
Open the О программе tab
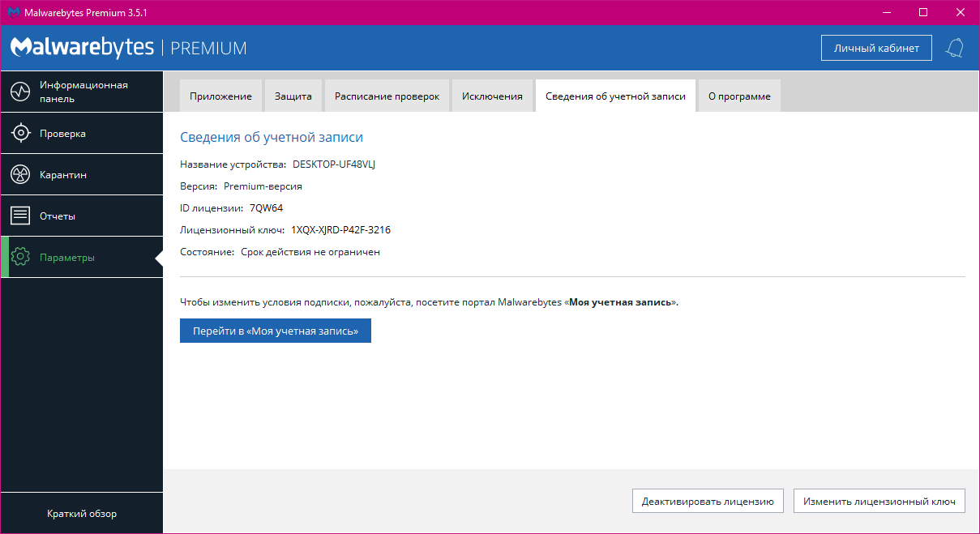tap(738, 96)
